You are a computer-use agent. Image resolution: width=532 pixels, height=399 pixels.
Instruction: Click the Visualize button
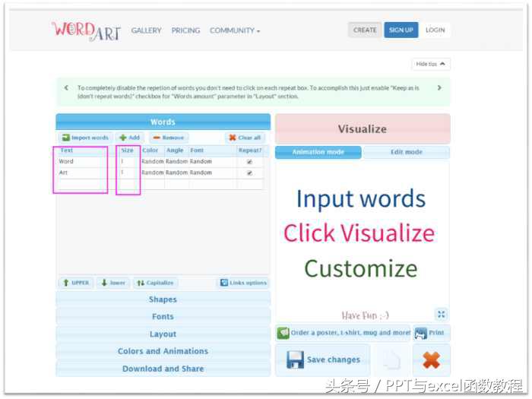point(363,129)
